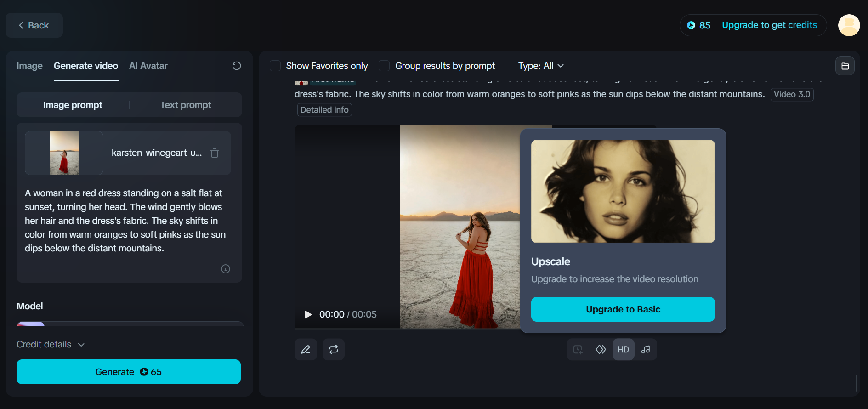Image resolution: width=868 pixels, height=409 pixels.
Task: Click Upgrade to Basic button
Action: pyautogui.click(x=623, y=309)
